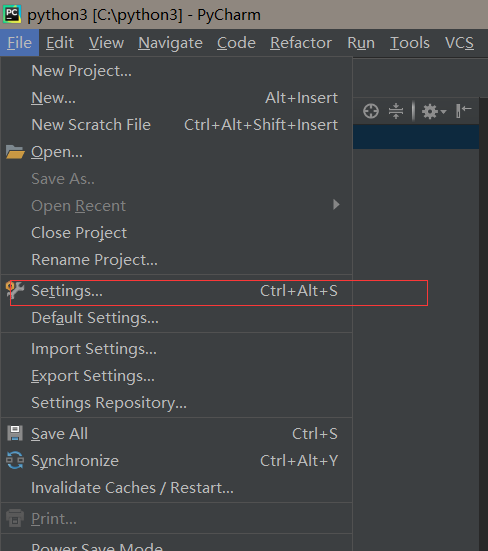488x551 pixels.
Task: Open the Navigate menu
Action: pyautogui.click(x=170, y=43)
